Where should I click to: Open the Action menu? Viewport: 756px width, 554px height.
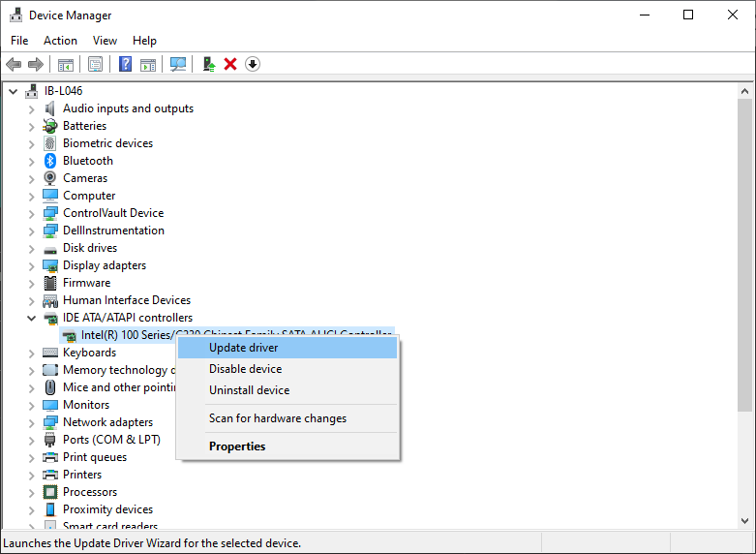coord(60,41)
